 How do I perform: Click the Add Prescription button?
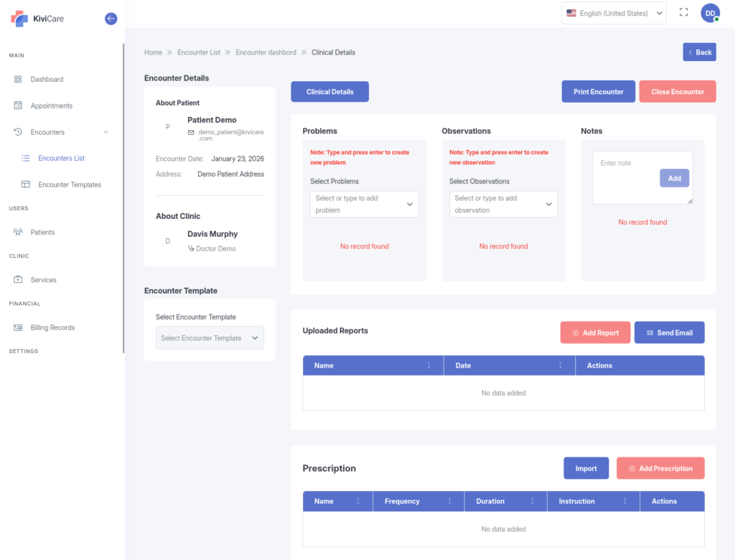(660, 469)
